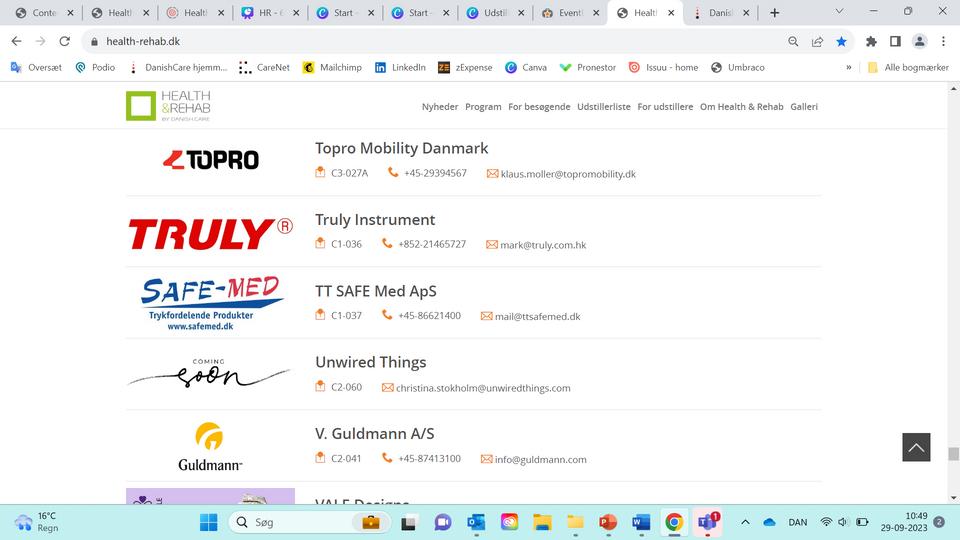
Task: Open the DAN language indicator
Action: click(797, 522)
